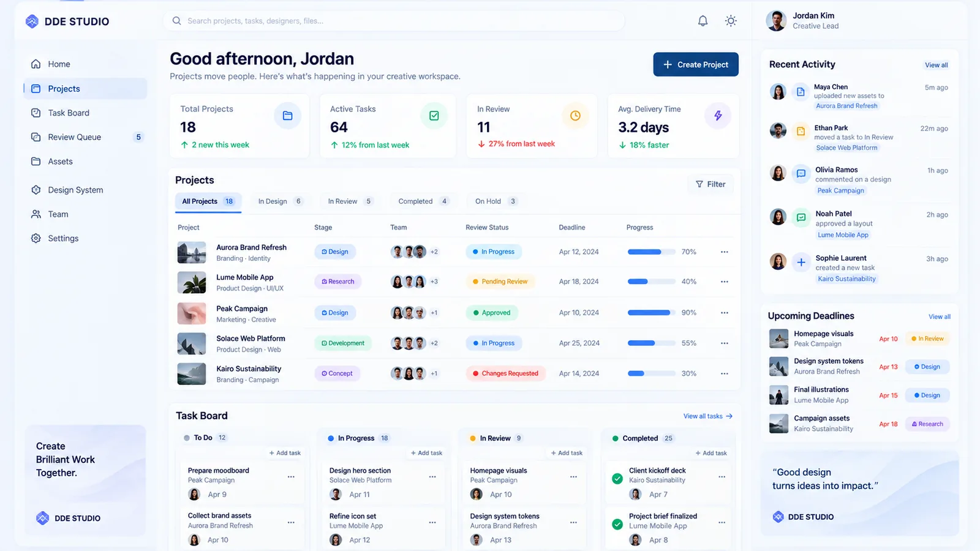
Task: Select the In Review projects tab
Action: (350, 201)
